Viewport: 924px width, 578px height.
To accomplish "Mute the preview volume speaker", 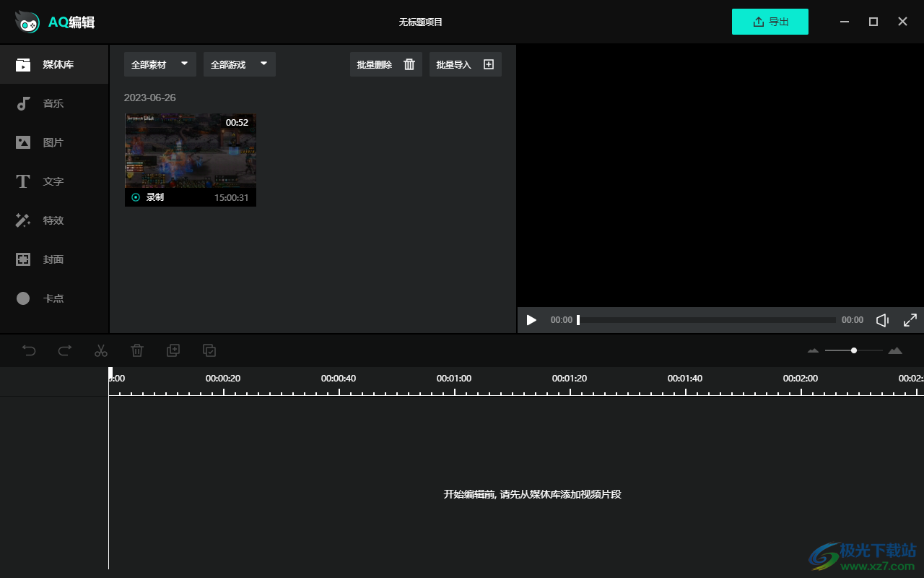I will tap(882, 320).
